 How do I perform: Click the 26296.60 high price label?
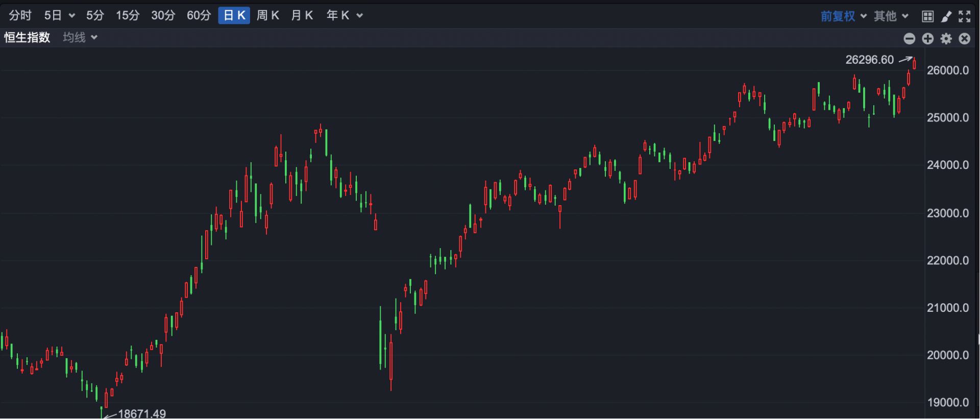(x=869, y=60)
